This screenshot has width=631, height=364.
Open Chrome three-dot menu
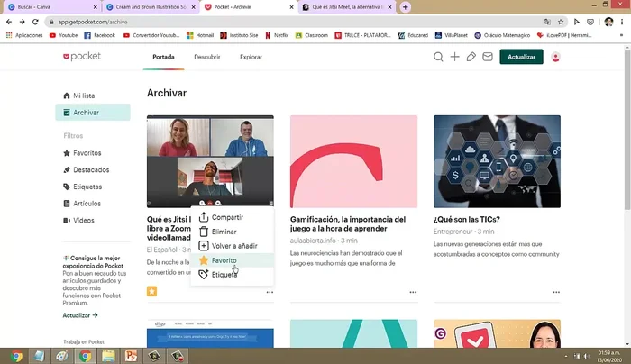[622, 22]
